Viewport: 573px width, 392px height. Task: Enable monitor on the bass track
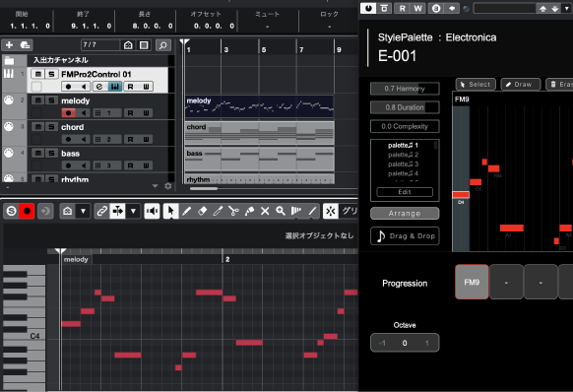coord(84,165)
